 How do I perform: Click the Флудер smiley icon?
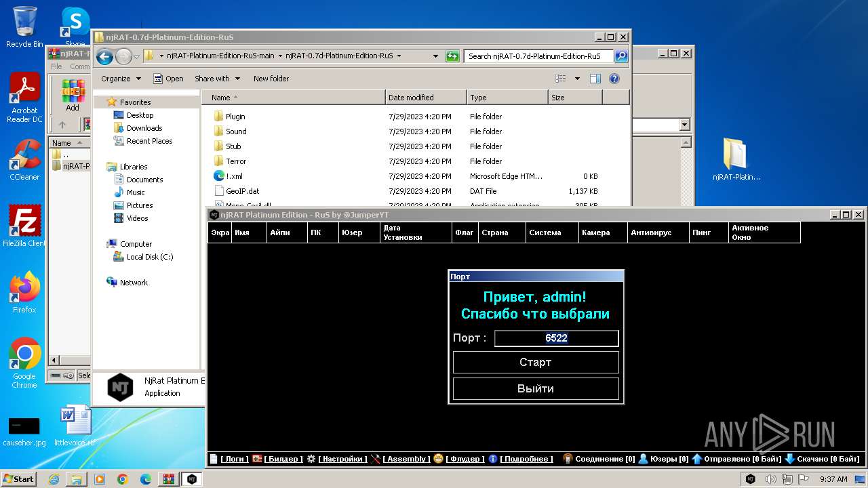pyautogui.click(x=439, y=459)
